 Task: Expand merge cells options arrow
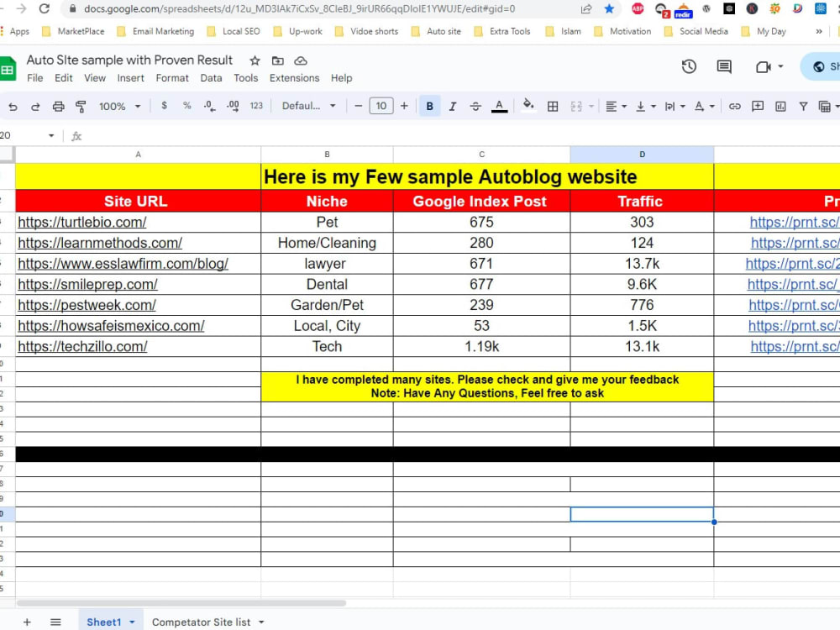591,106
